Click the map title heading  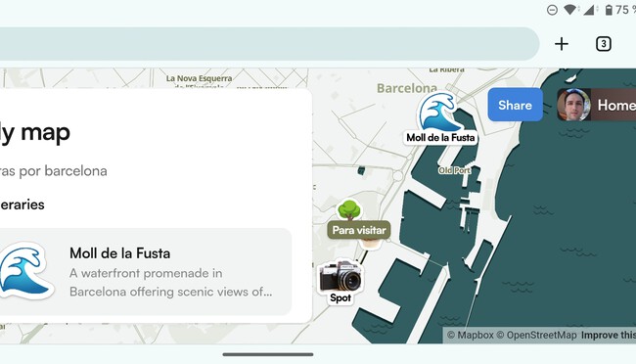tap(35, 133)
